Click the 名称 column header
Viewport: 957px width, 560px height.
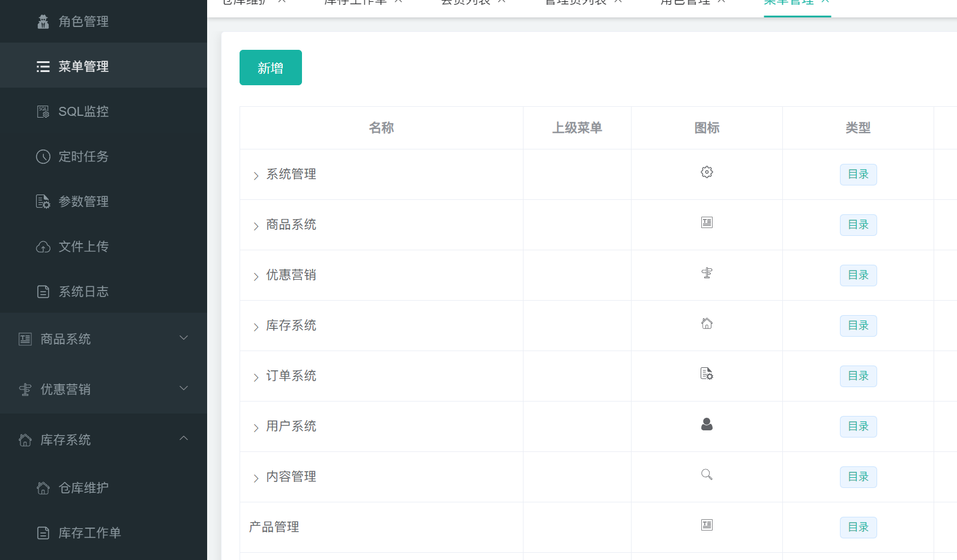(x=381, y=128)
